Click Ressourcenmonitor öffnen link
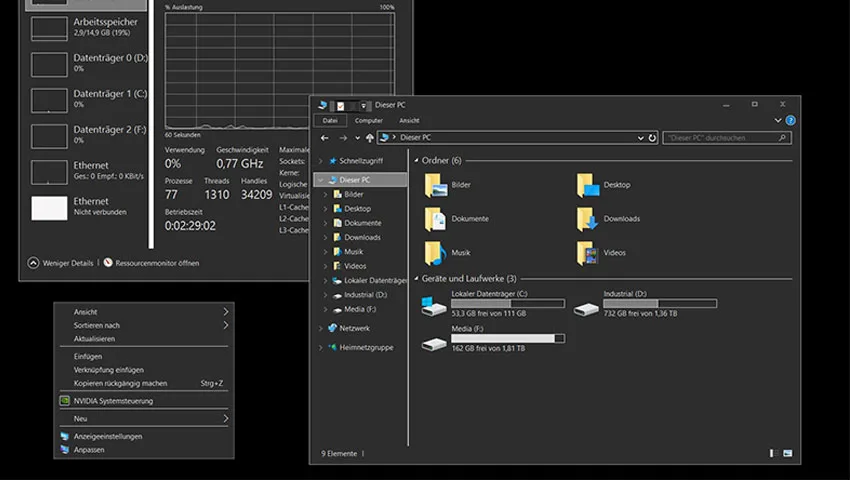Viewport: 850px width, 480px height. (157, 263)
